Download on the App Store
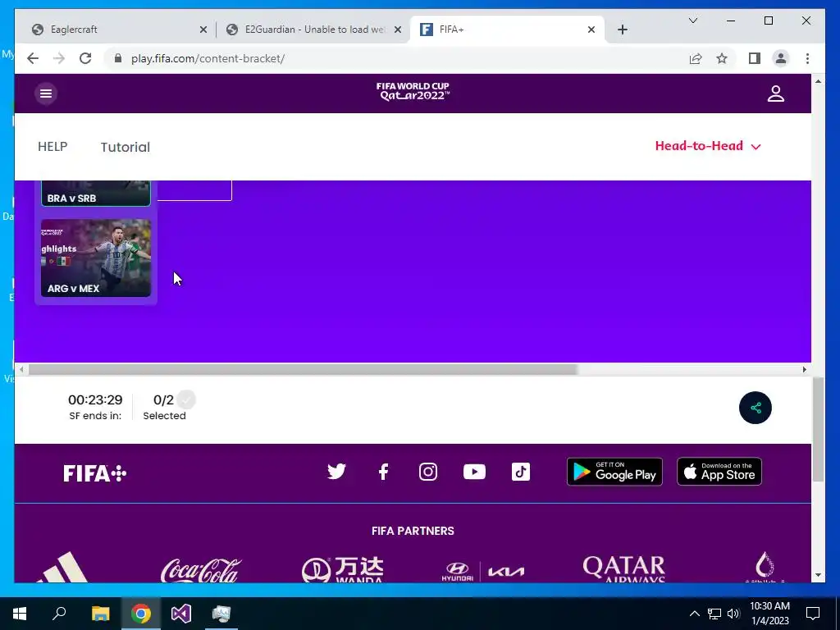840x630 pixels. (x=719, y=472)
